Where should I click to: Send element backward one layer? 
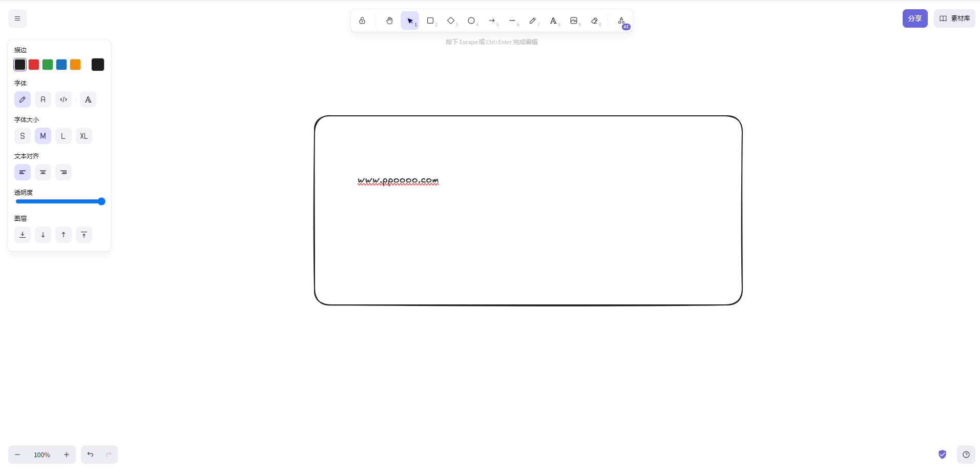[43, 235]
